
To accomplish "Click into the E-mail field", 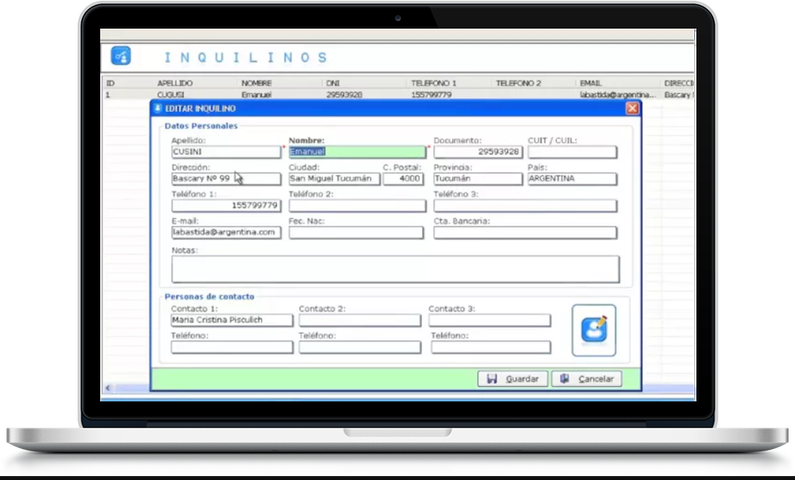I will tap(226, 232).
